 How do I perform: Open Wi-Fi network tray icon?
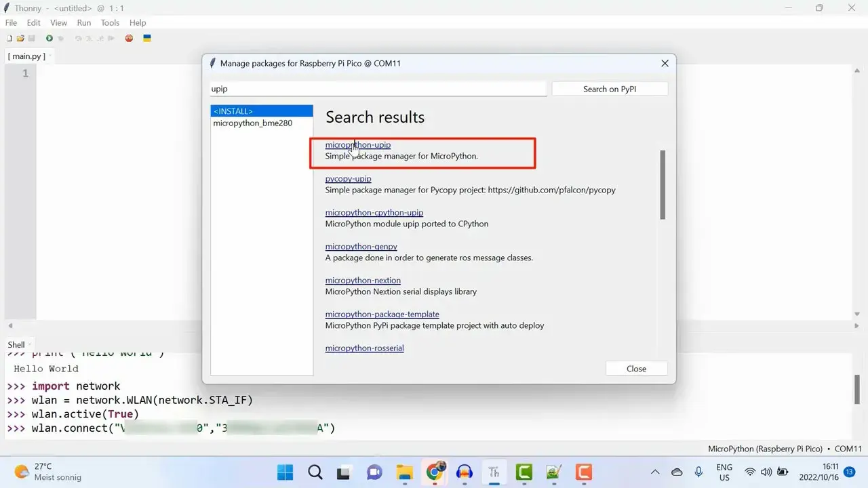coord(750,472)
